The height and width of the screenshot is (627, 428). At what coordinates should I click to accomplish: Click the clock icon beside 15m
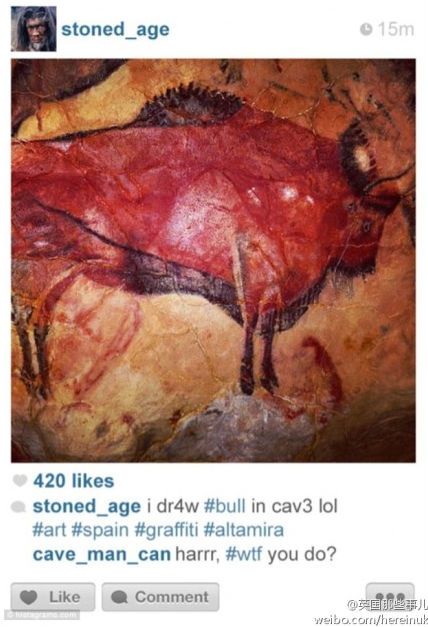click(x=366, y=29)
